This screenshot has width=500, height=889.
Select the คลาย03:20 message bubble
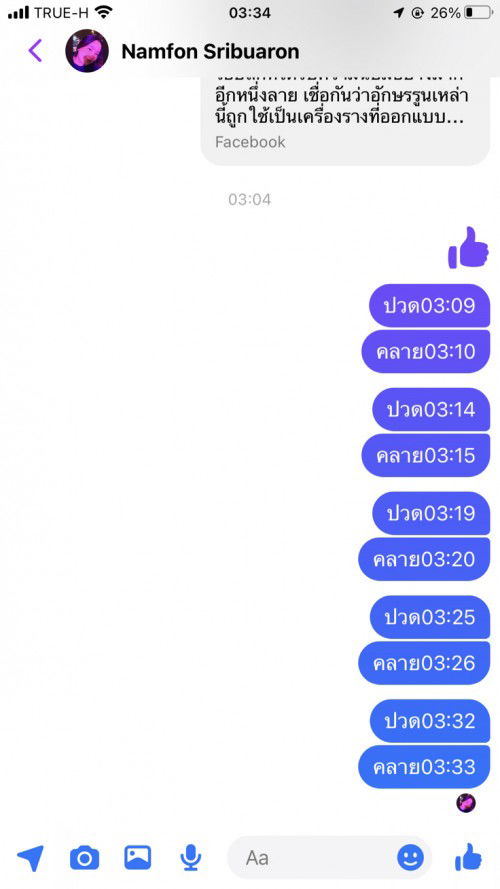424,559
